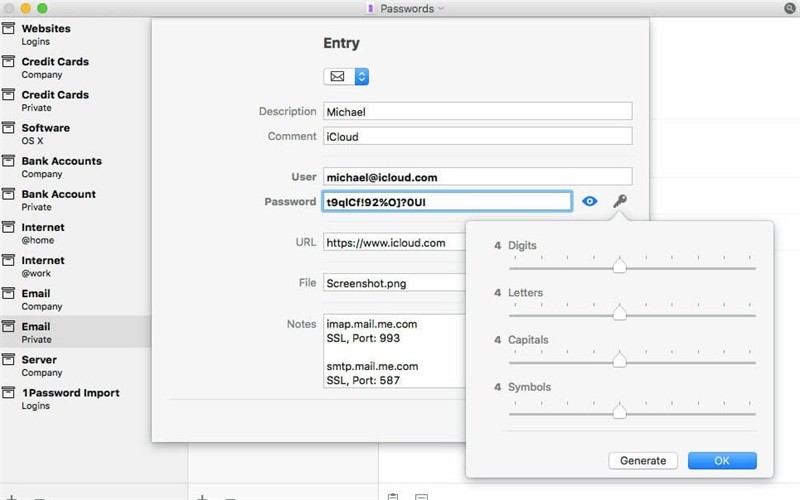Click the envelope icon in Entry
Viewport: 800px width, 500px height.
pos(337,77)
